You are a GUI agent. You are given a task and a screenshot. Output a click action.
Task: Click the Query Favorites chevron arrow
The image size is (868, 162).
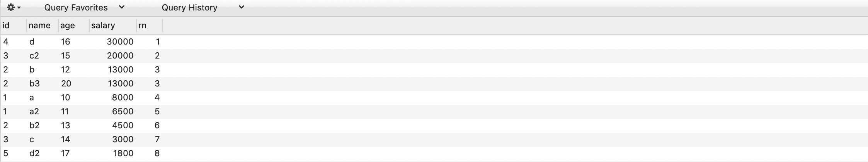click(x=121, y=7)
